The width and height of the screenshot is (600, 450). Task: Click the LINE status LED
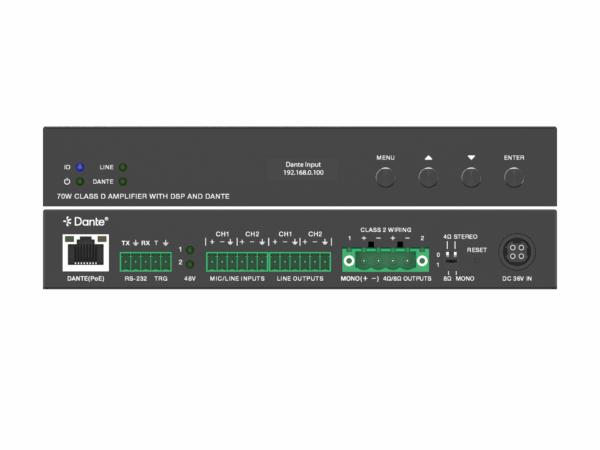(x=123, y=167)
